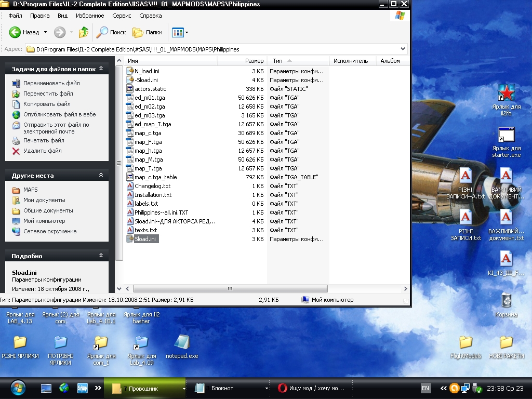The width and height of the screenshot is (532, 399).
Task: Toggle the Folders (Папки) pane button
Action: tap(148, 32)
